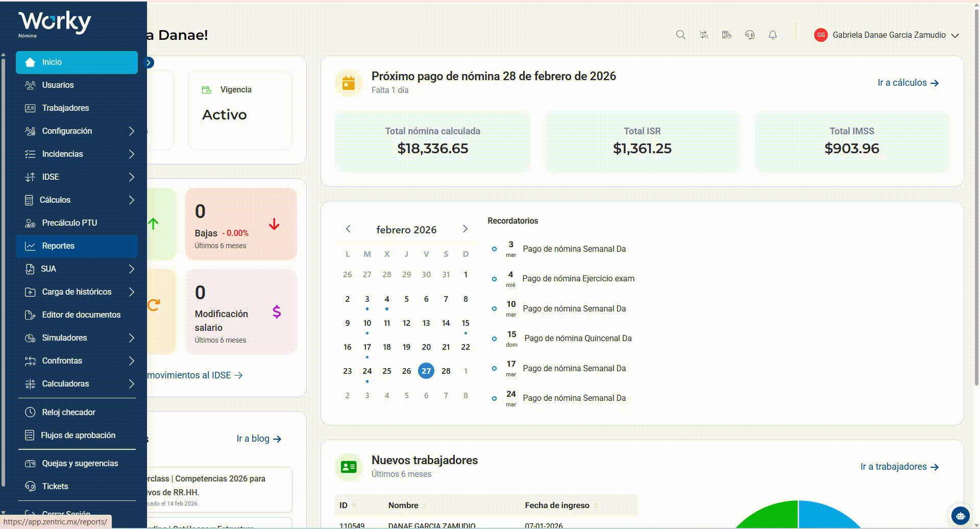Sort by the Nombre column icon
Viewport: 980px width, 529px height.
coord(425,506)
